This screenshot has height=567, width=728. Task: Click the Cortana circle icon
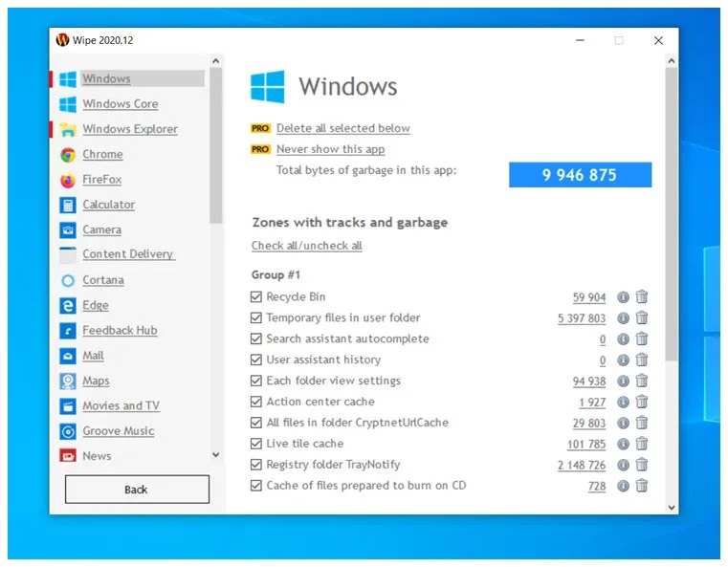(x=68, y=281)
